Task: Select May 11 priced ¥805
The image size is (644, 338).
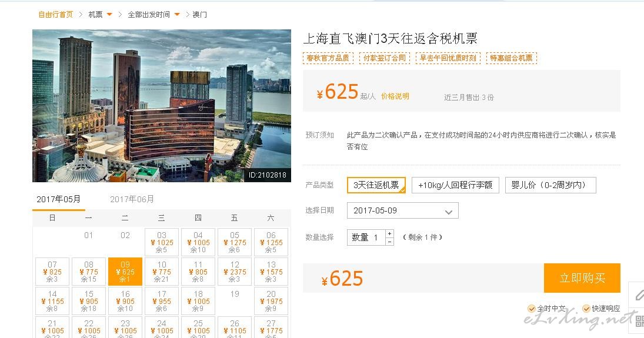Action: pyautogui.click(x=198, y=272)
